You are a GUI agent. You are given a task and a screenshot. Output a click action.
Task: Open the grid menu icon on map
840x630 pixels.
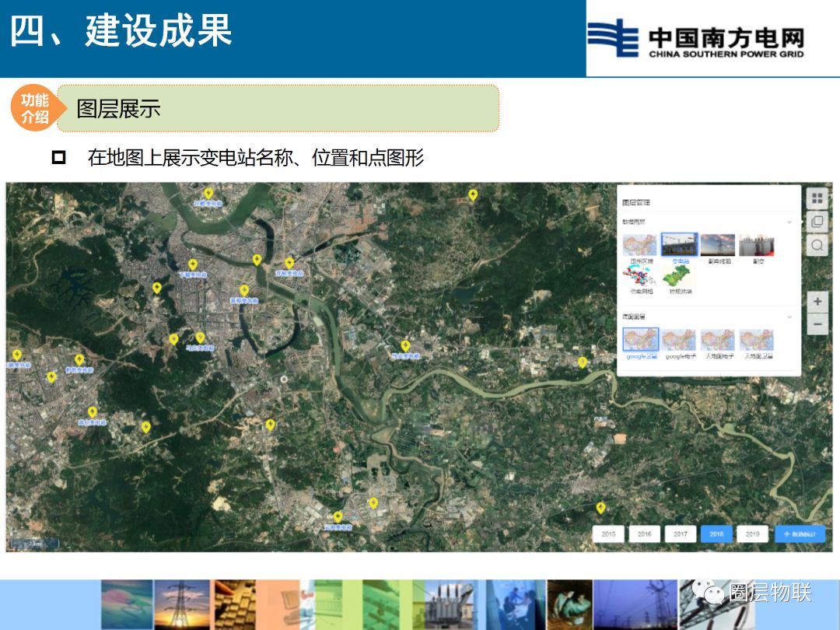click(817, 199)
